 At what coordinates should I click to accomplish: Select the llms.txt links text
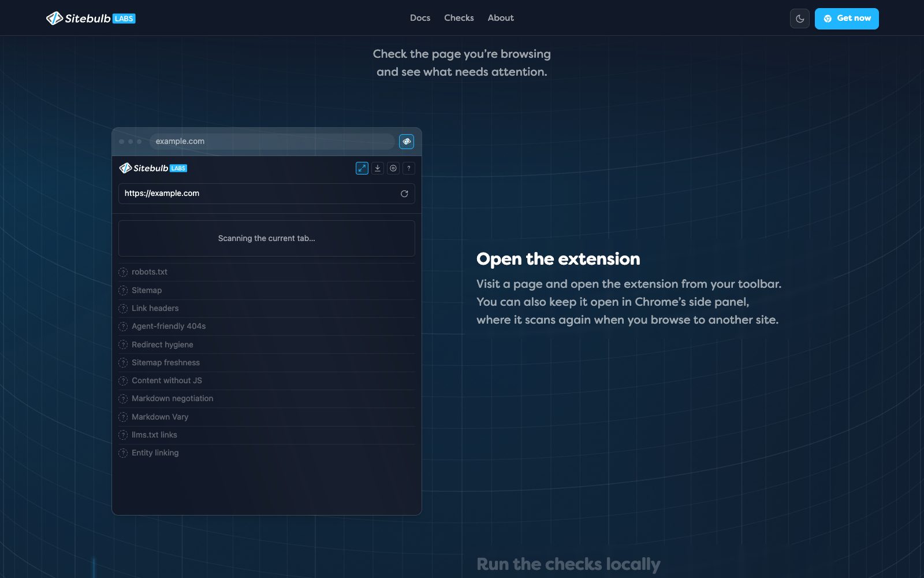click(x=154, y=435)
